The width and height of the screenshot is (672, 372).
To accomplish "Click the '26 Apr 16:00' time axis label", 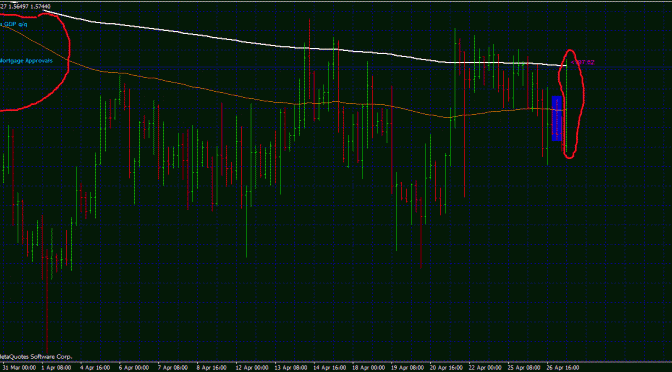I will [x=562, y=368].
